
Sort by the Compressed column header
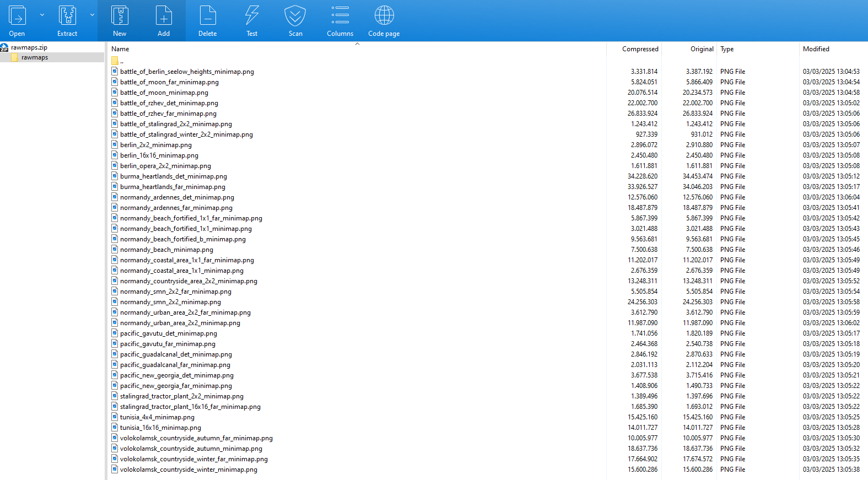pyautogui.click(x=640, y=49)
